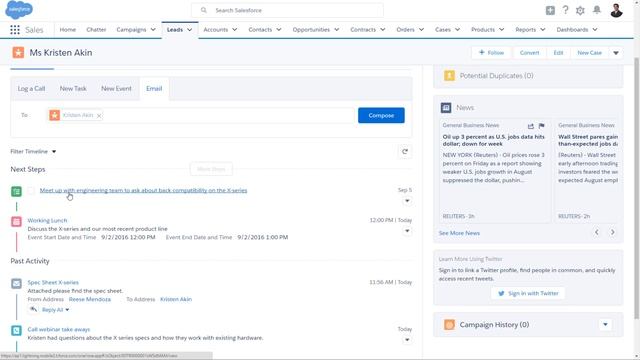Click the Reply All arrow icon
This screenshot has width=640, height=360.
33,309
